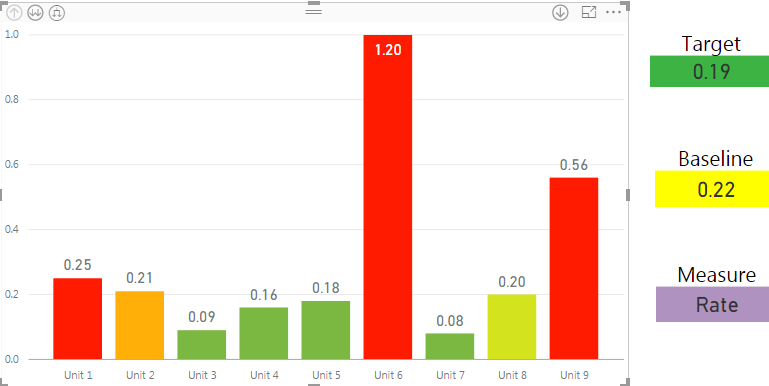Click the visual header drag grip
This screenshot has height=386, width=769.
(x=313, y=11)
